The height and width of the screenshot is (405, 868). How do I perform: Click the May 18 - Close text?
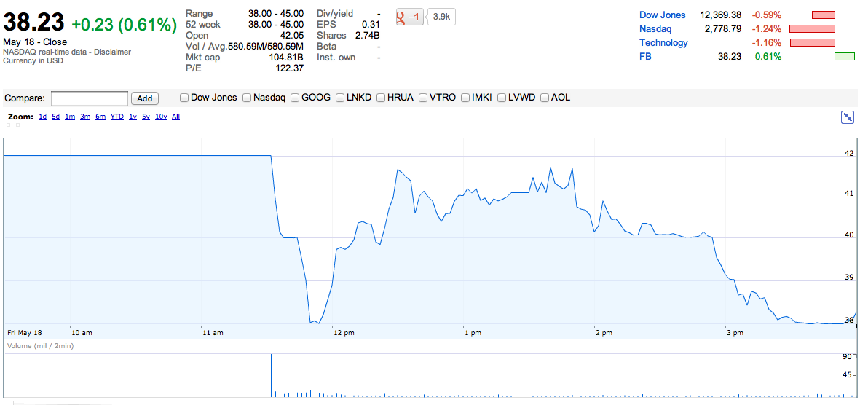(x=35, y=42)
